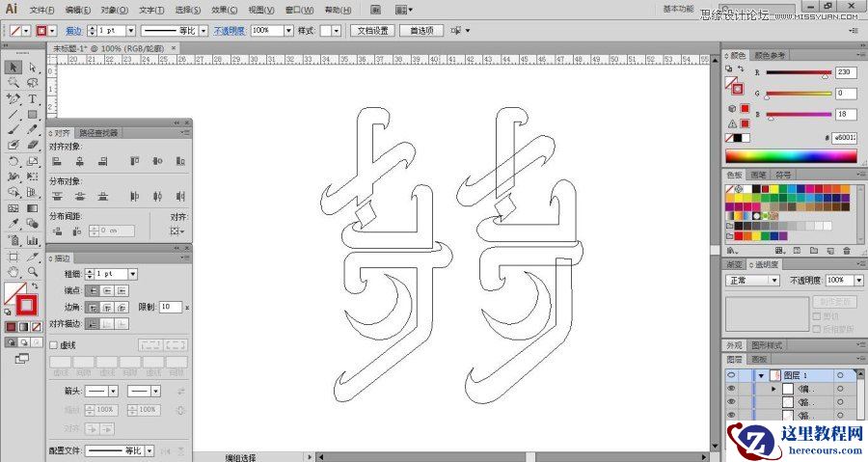Select the Selection (black arrow) tool
The width and height of the screenshot is (868, 462).
(14, 67)
